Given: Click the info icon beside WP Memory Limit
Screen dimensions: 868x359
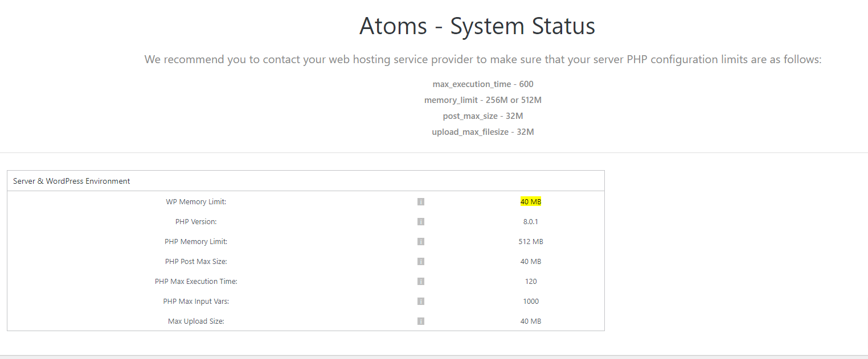Looking at the screenshot, I should point(421,201).
